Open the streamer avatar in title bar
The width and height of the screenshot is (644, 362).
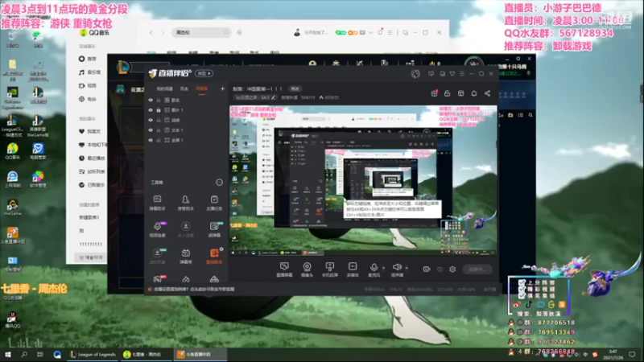[415, 74]
